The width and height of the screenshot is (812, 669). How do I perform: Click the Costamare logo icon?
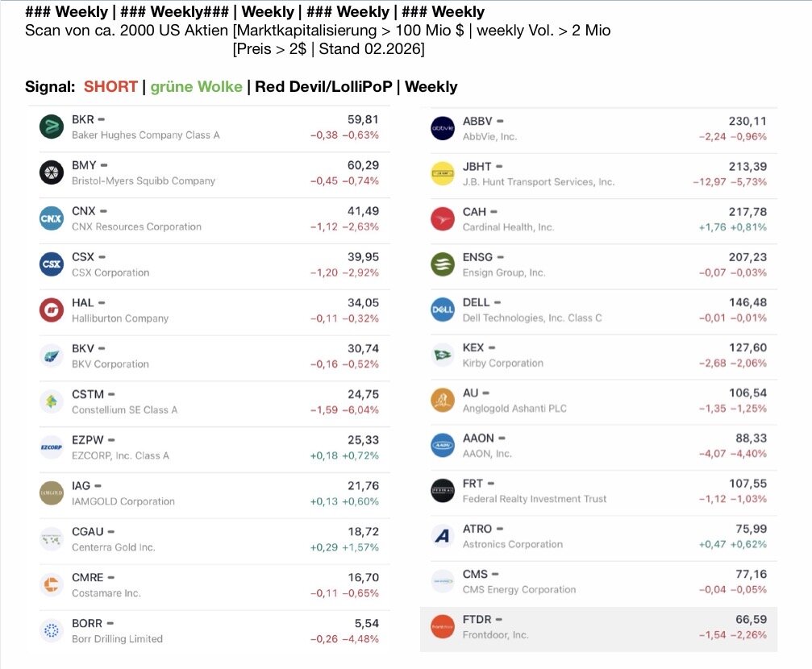(52, 584)
